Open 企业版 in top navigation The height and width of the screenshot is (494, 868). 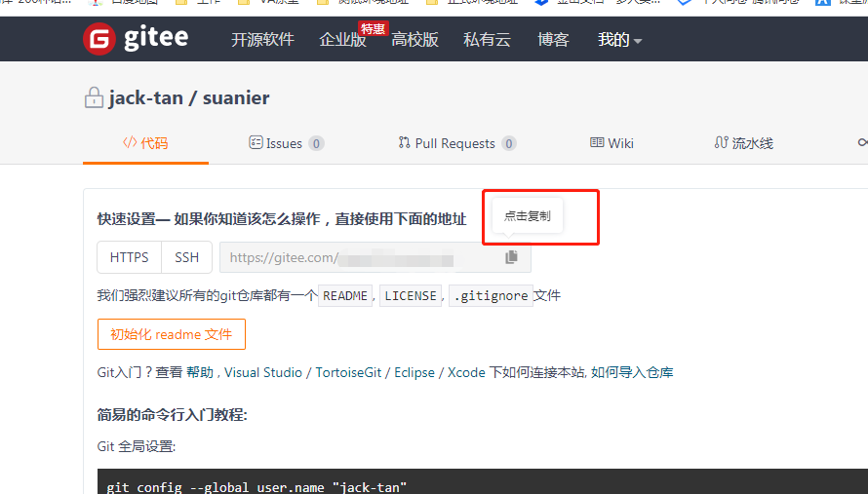click(x=342, y=39)
